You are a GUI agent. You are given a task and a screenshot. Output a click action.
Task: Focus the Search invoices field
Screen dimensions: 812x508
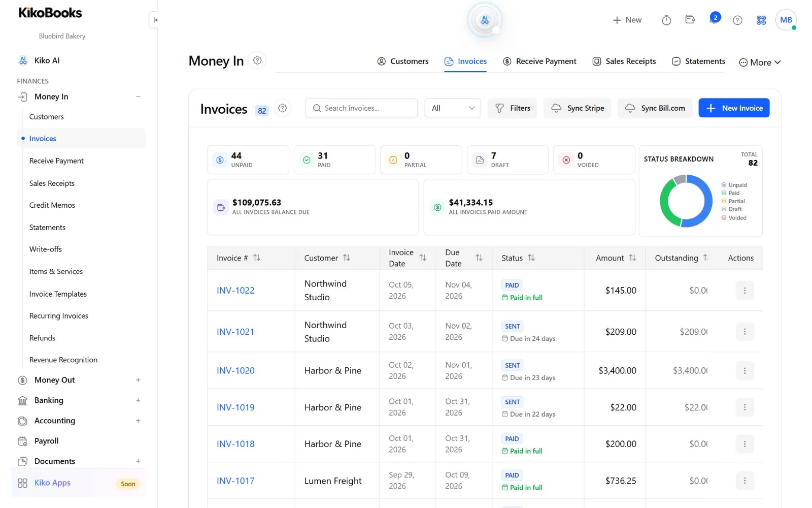click(361, 108)
